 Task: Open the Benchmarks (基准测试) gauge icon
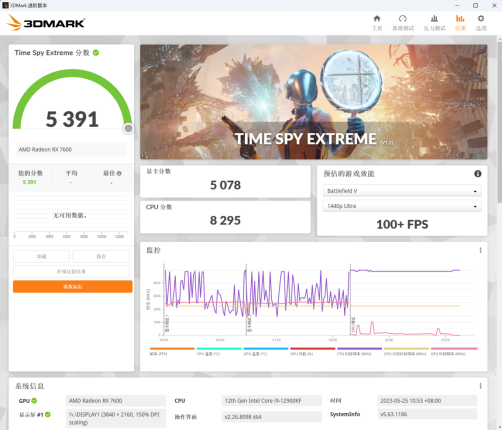click(403, 22)
